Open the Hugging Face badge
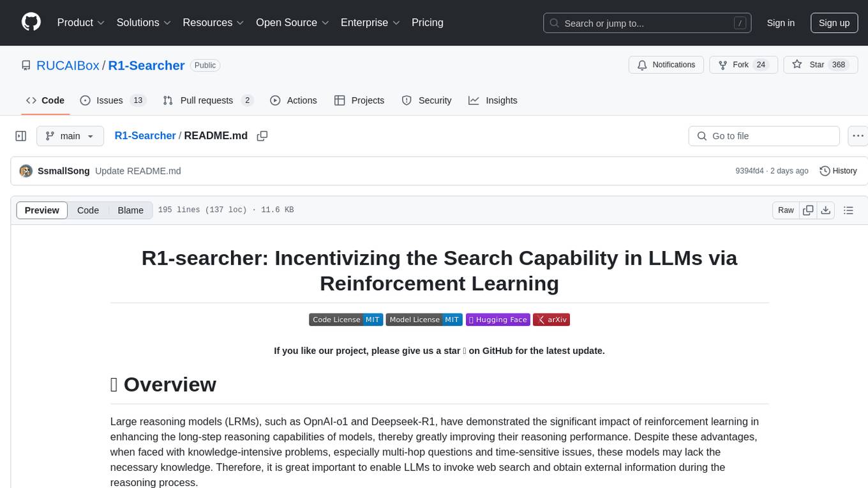 point(498,319)
